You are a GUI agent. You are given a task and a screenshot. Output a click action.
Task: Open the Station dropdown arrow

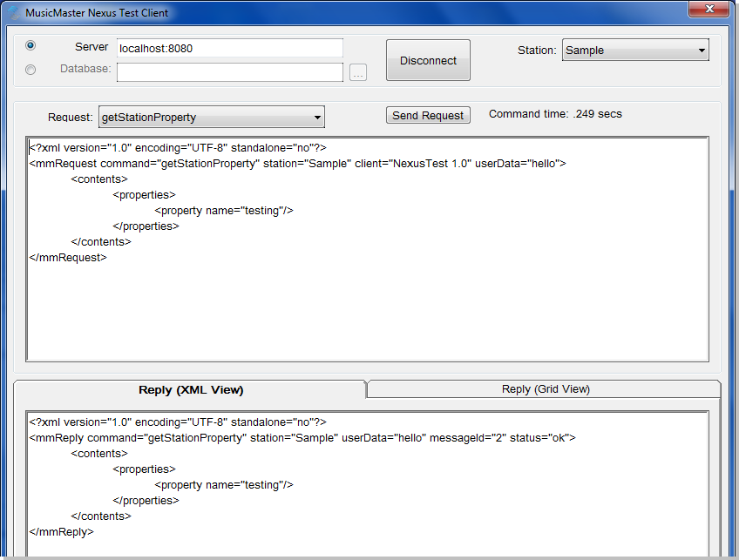tap(702, 51)
